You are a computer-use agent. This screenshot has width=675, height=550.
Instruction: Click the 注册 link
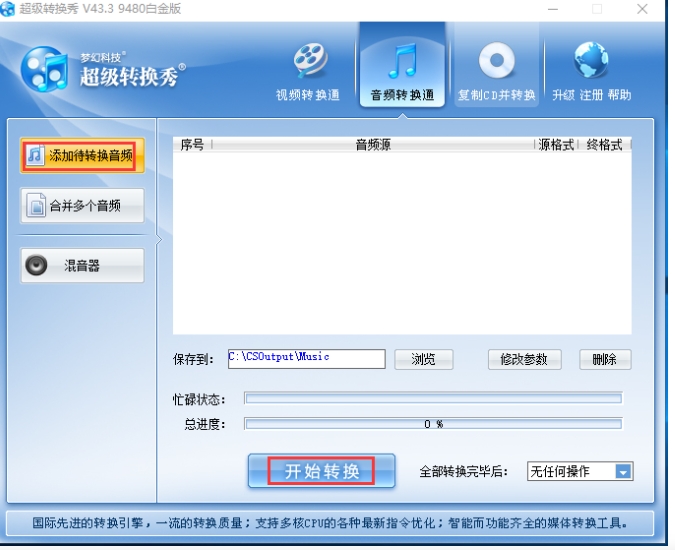coord(591,95)
